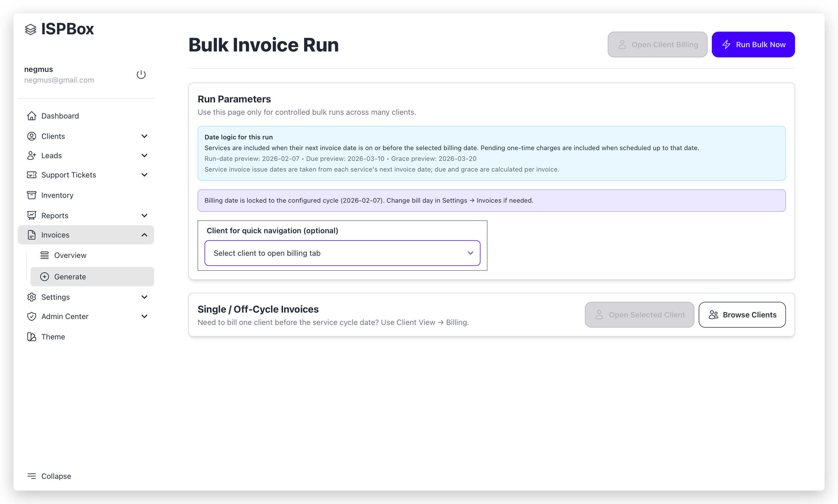838x504 pixels.
Task: Click the ISPBox layers logo icon
Action: click(31, 29)
